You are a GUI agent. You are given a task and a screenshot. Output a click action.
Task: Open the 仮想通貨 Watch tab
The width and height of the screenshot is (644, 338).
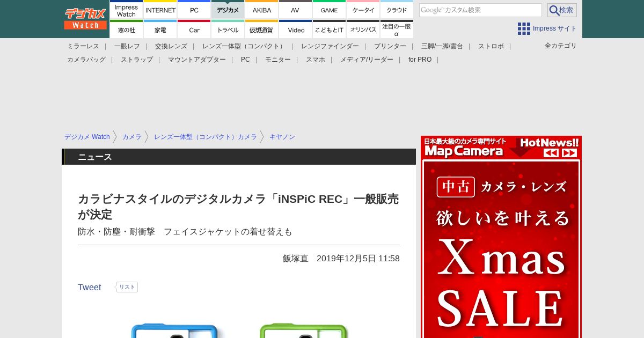click(262, 29)
